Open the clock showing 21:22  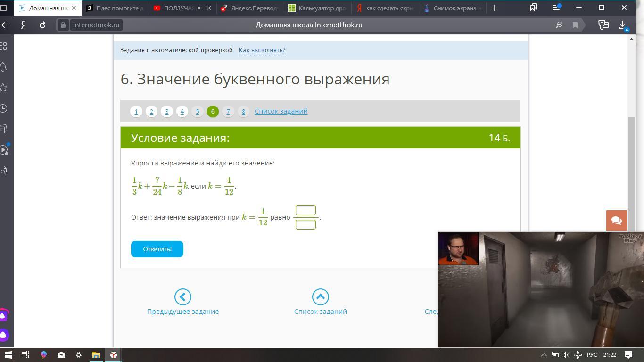click(x=610, y=355)
